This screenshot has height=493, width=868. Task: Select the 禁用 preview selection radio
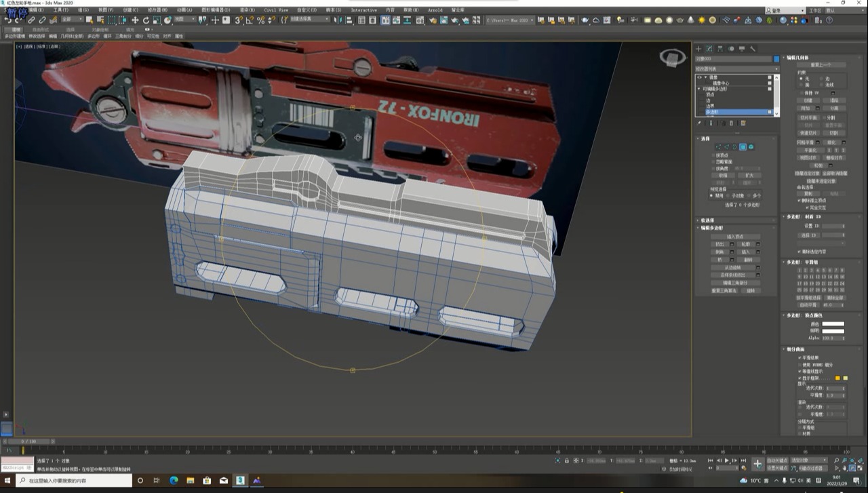pyautogui.click(x=712, y=195)
